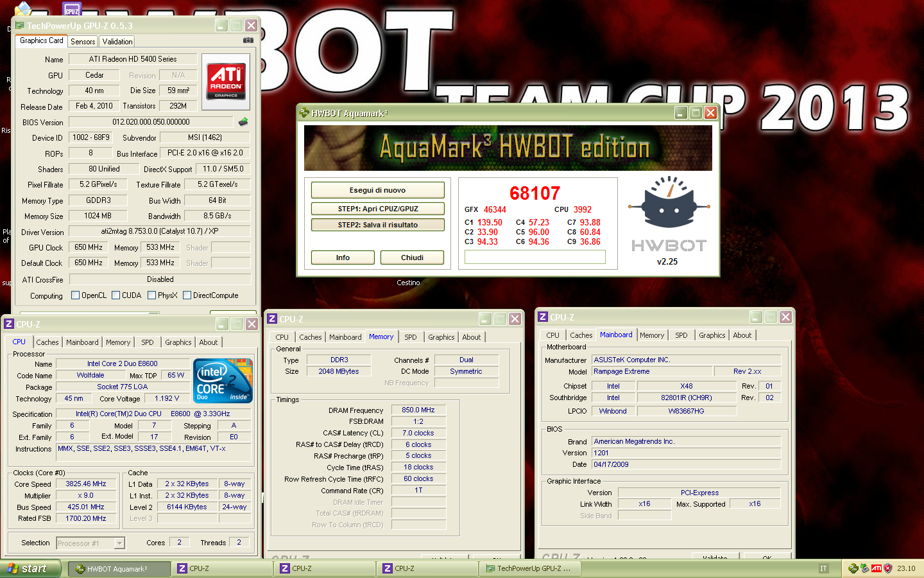Click the title icon of CPU-Z Processor window
The image size is (924, 578).
[9, 324]
